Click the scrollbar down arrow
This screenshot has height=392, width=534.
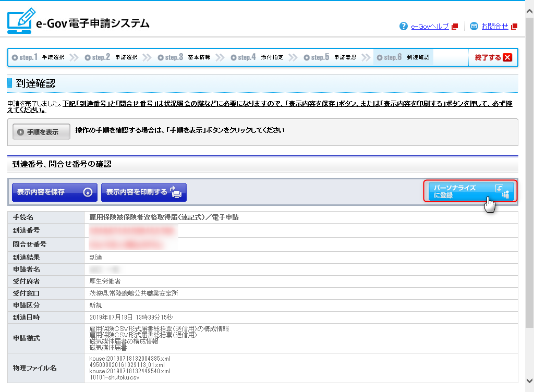click(529, 379)
